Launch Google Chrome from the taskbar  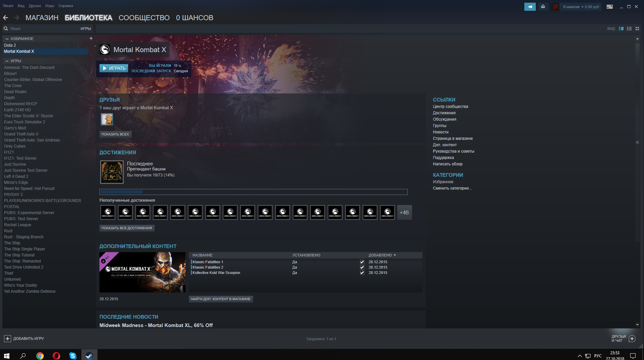coord(40,355)
